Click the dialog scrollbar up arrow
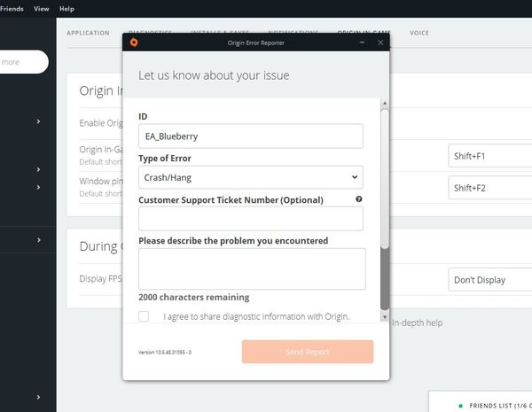 click(385, 103)
